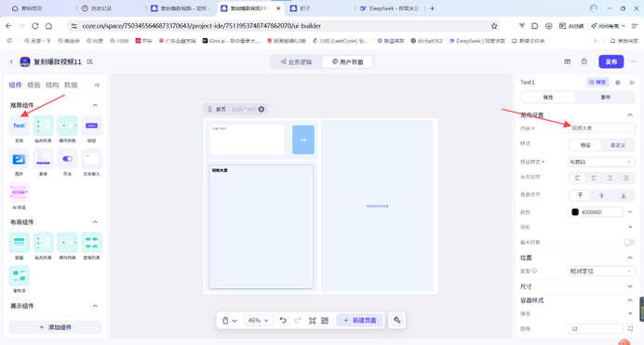Collapse the 推荐组件 section

[x=95, y=105]
